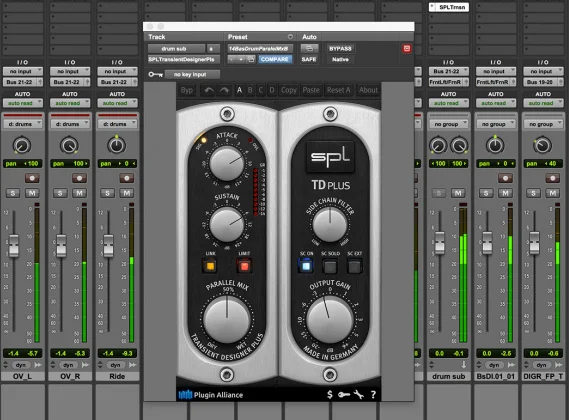
Task: Click the dyn icon on BsDI.01_01 track
Action: coord(494,365)
